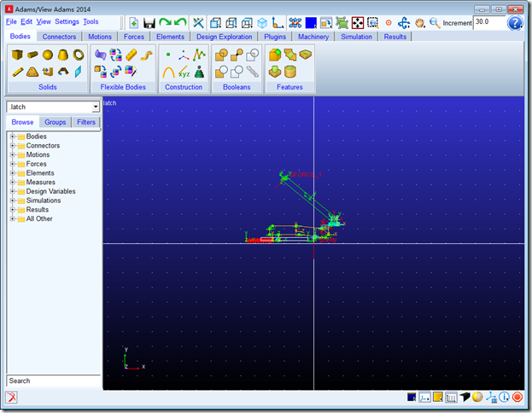Select the Boolean Chain tool
This screenshot has height=413, width=532.
point(253,72)
